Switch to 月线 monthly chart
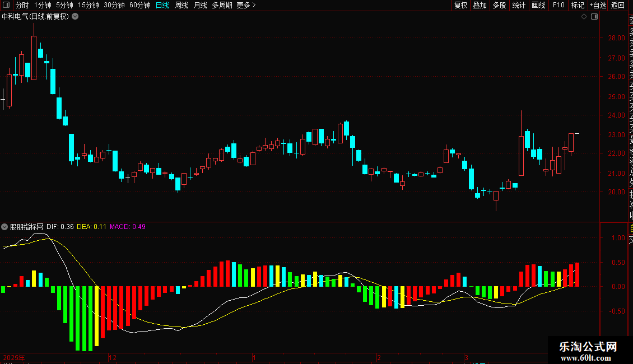Viewport: 633px width, 364px height. (200, 5)
